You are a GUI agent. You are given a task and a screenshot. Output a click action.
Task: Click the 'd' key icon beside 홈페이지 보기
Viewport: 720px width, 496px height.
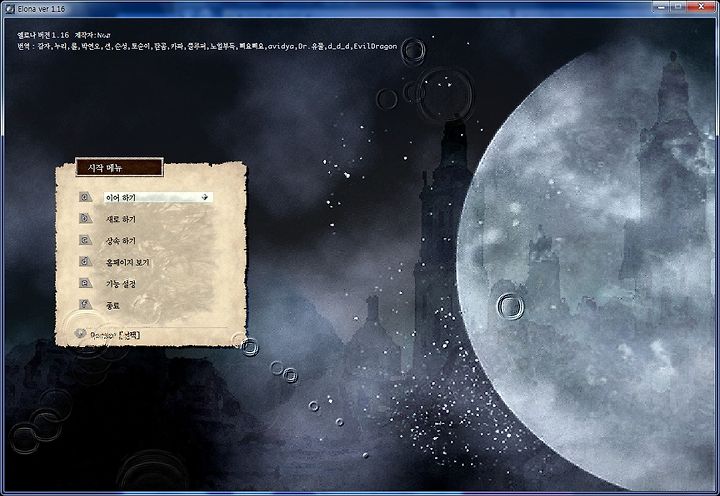85,261
